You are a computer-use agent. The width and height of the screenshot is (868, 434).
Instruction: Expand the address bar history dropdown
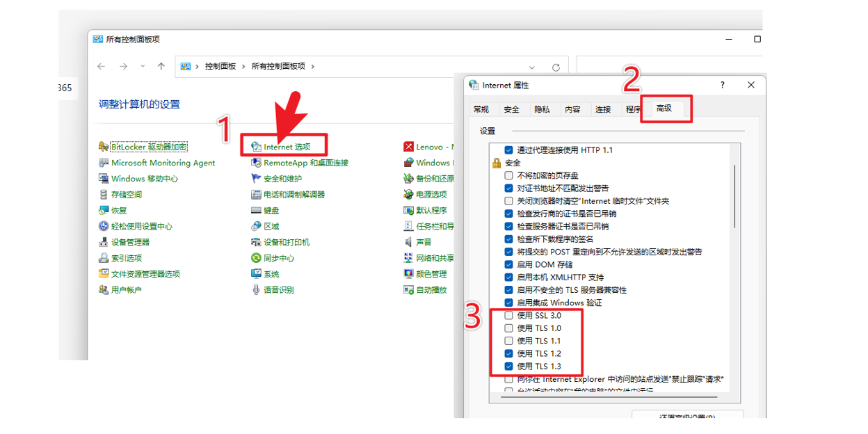click(x=532, y=67)
